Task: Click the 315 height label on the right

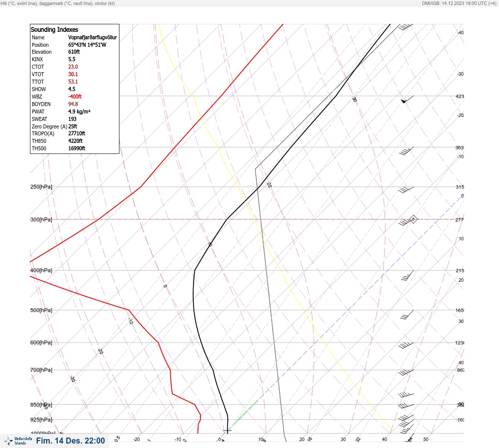Action: pos(460,187)
